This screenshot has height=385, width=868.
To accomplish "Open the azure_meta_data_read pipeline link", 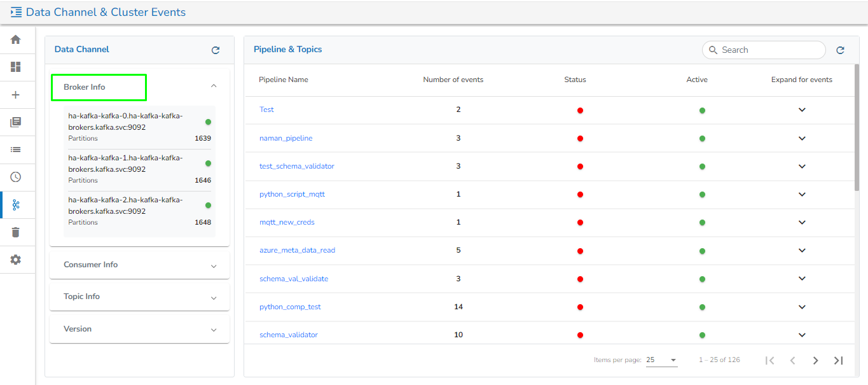I will tap(297, 250).
